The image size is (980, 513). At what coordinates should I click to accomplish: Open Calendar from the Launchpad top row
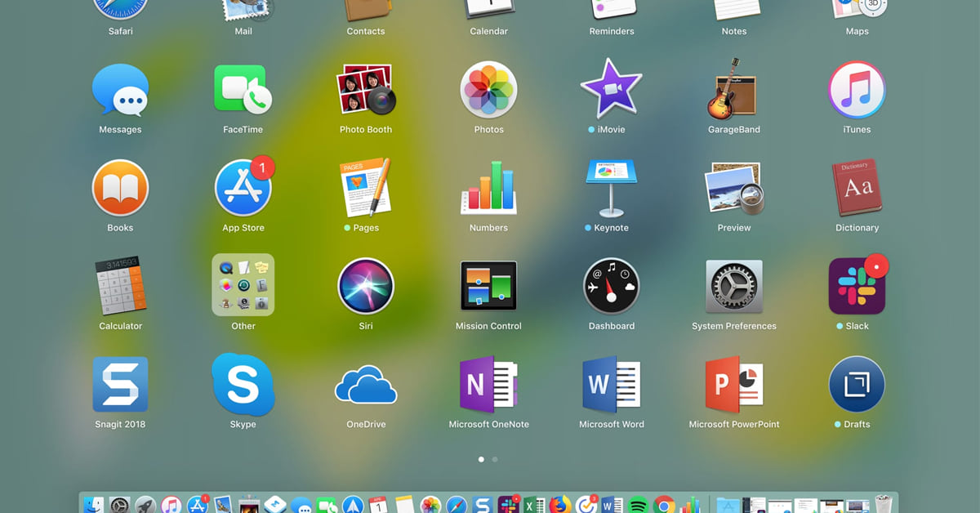click(488, 8)
